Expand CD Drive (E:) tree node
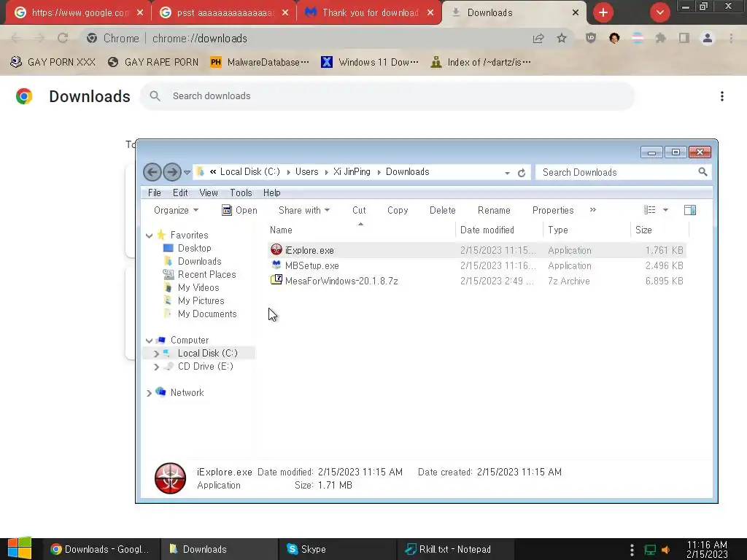The image size is (747, 560). (156, 367)
